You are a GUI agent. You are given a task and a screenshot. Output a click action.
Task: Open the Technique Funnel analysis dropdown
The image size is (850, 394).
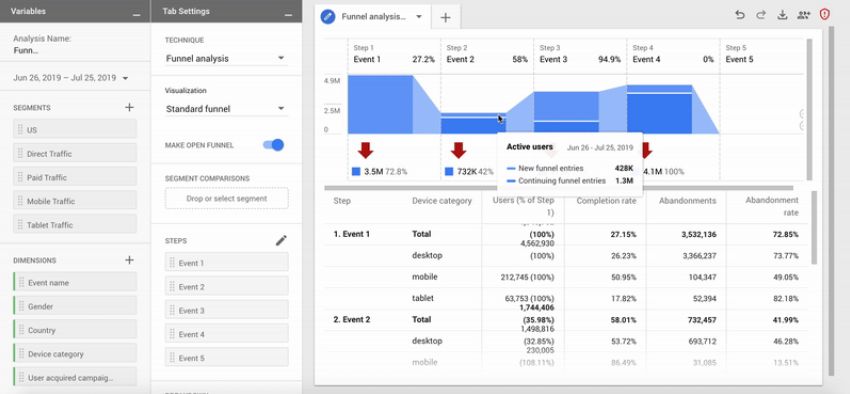(x=226, y=58)
